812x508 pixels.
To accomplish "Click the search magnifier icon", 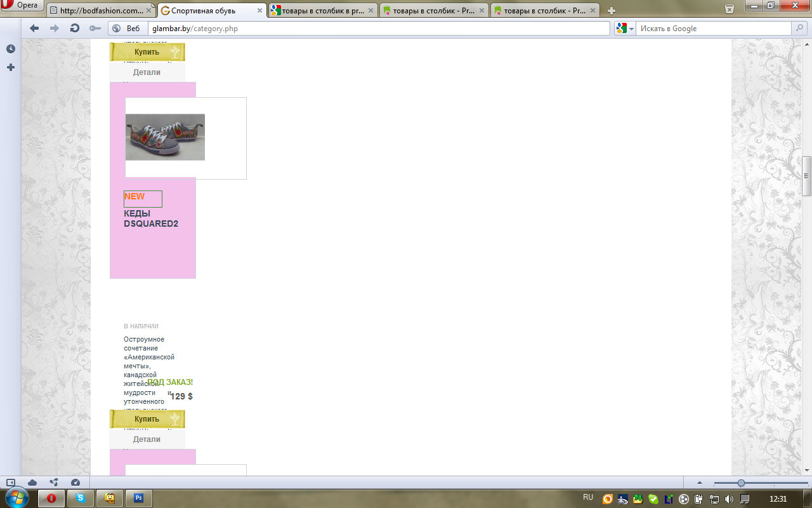I will [x=800, y=29].
